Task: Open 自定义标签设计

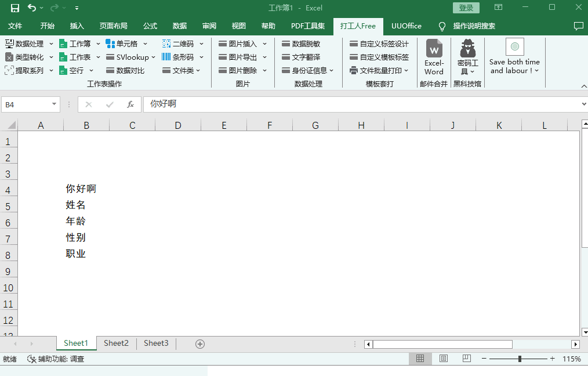Action: pyautogui.click(x=379, y=44)
